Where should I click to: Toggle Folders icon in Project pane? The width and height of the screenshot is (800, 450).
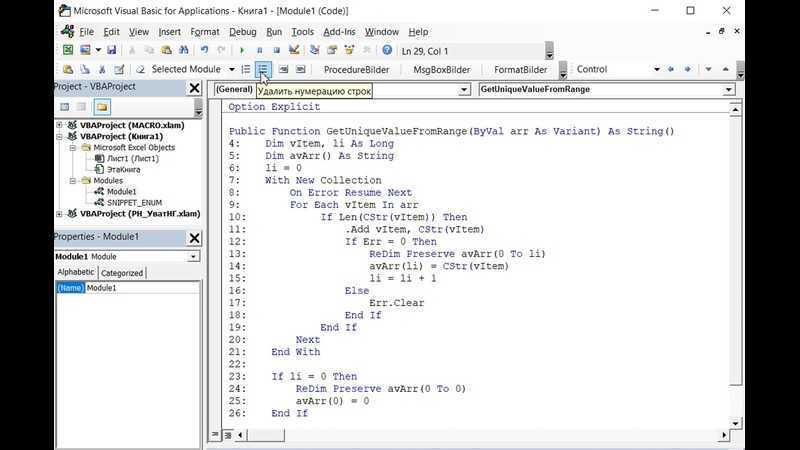(x=102, y=107)
